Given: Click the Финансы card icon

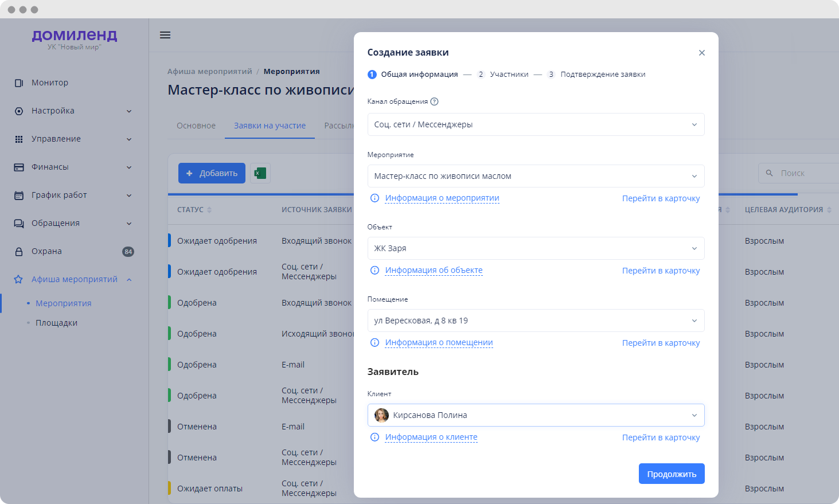Looking at the screenshot, I should tap(19, 167).
